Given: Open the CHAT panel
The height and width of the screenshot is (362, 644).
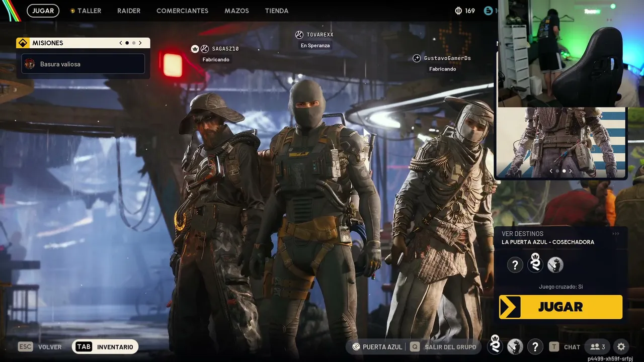Looking at the screenshot, I should point(572,347).
